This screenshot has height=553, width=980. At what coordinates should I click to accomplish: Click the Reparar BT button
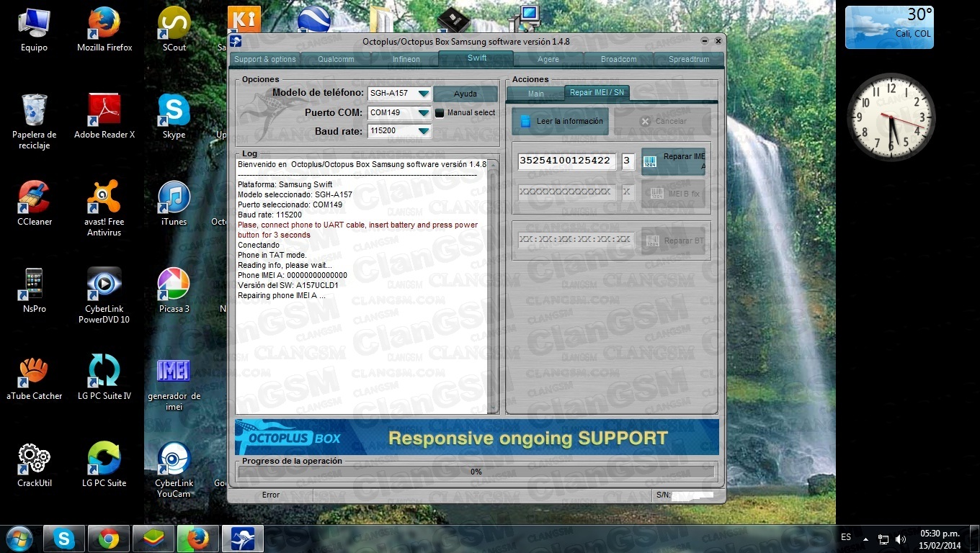(673, 240)
